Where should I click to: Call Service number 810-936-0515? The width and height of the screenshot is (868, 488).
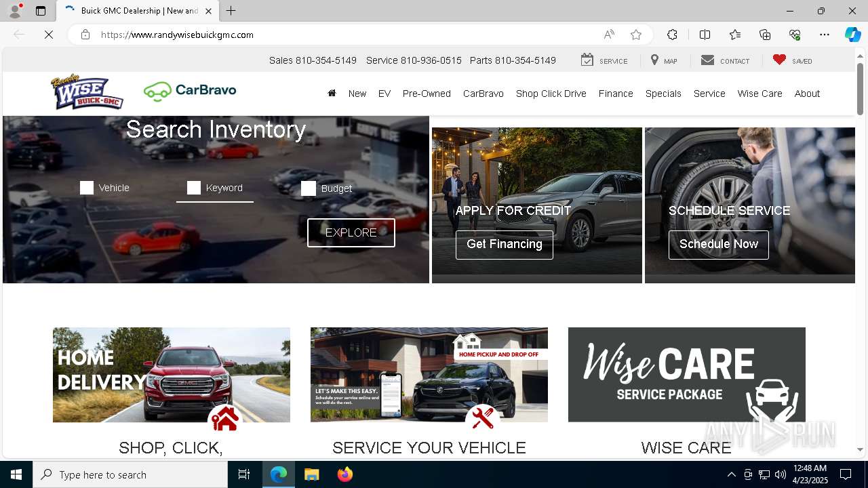coord(414,60)
